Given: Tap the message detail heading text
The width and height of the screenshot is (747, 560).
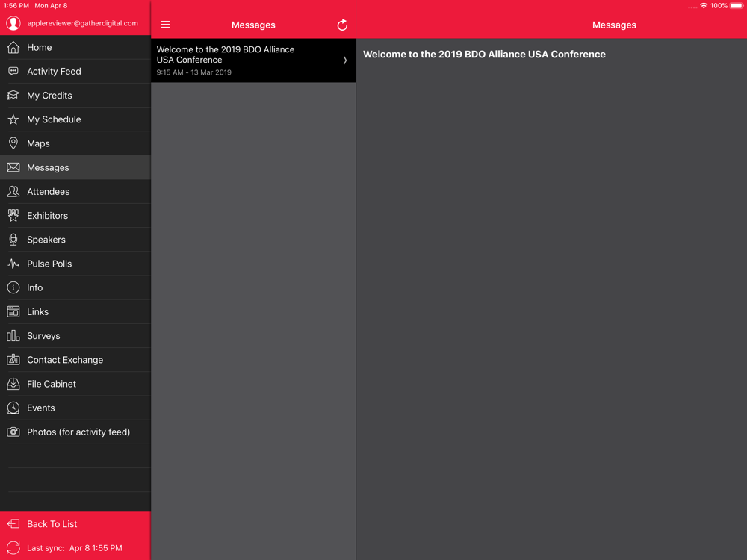Looking at the screenshot, I should (484, 55).
